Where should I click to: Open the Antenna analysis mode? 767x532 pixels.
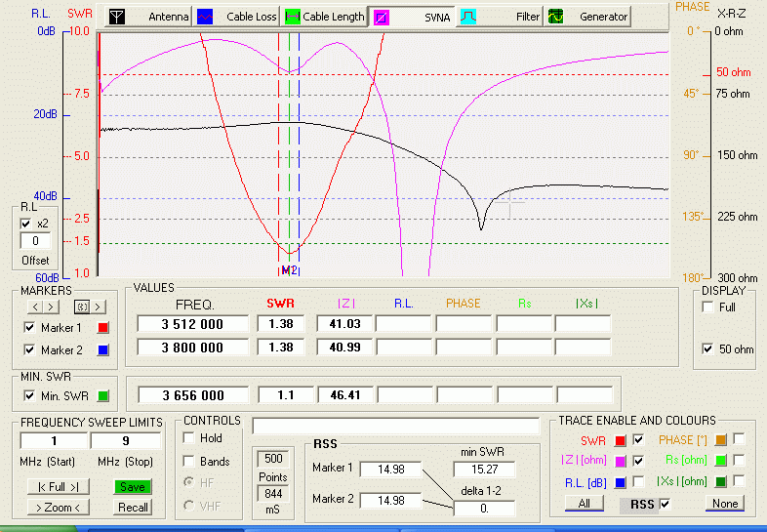[x=147, y=17]
